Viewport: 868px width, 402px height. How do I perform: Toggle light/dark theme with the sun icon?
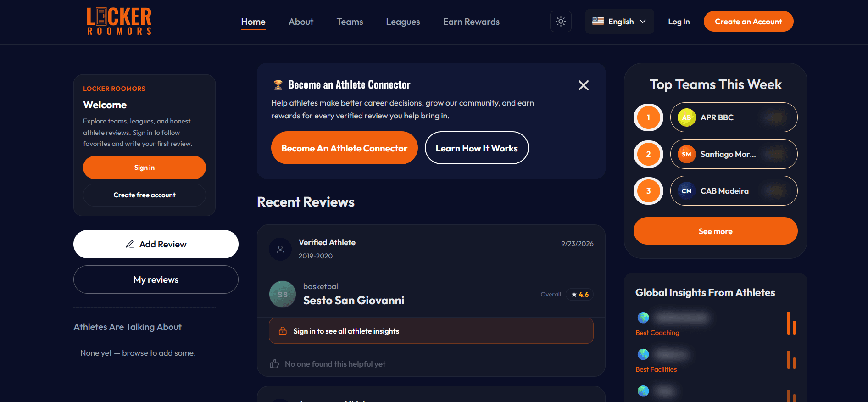561,22
